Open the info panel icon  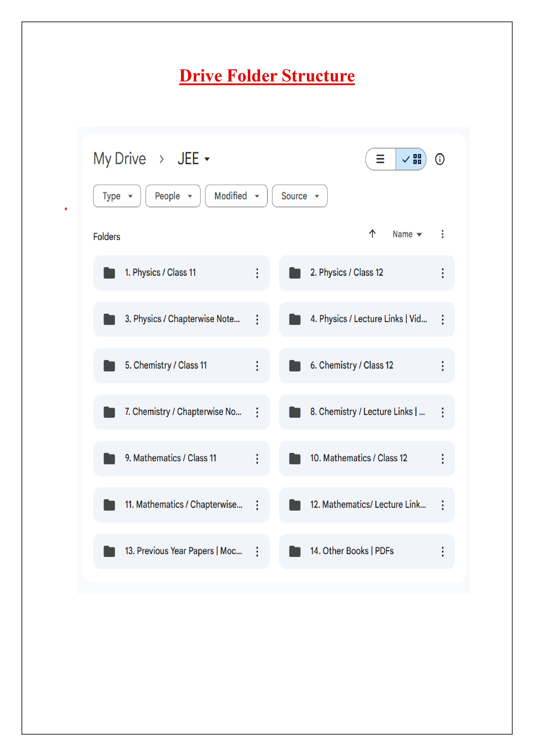click(x=440, y=159)
